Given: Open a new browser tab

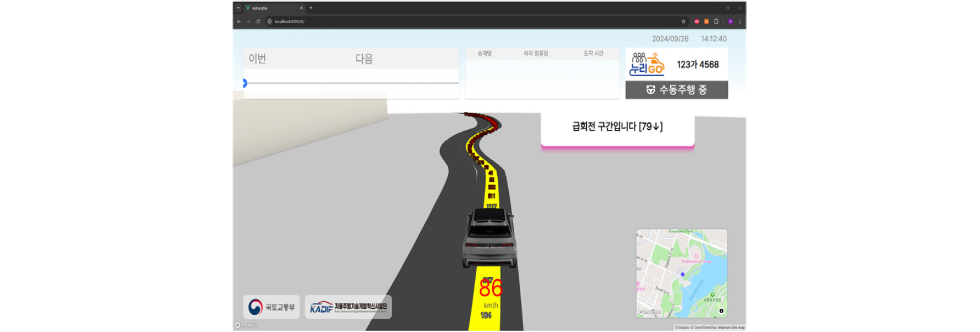Looking at the screenshot, I should (x=311, y=8).
